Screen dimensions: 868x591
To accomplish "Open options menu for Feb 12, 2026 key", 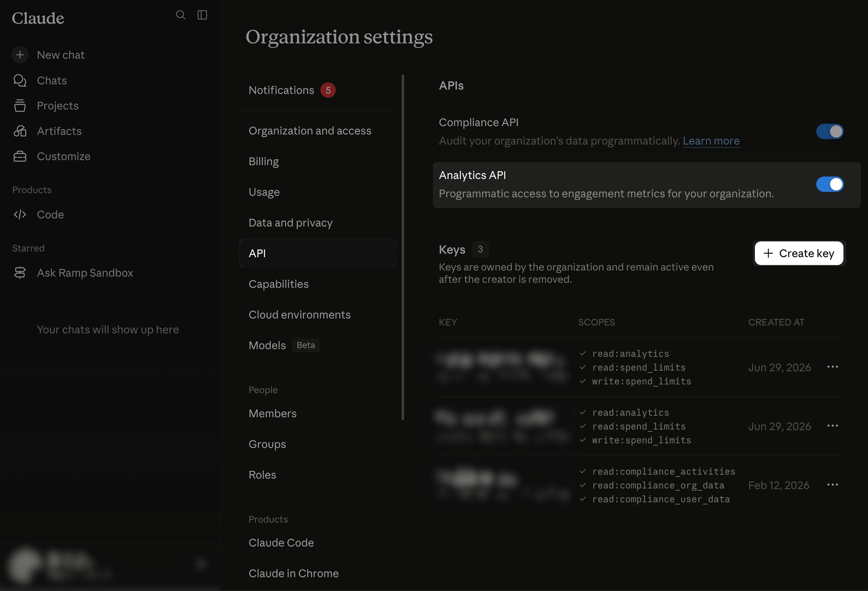I will coord(832,485).
